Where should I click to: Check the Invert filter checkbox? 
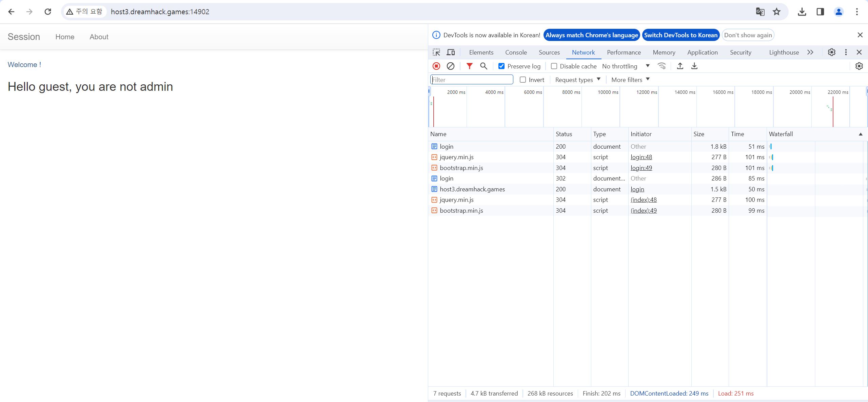pyautogui.click(x=523, y=80)
